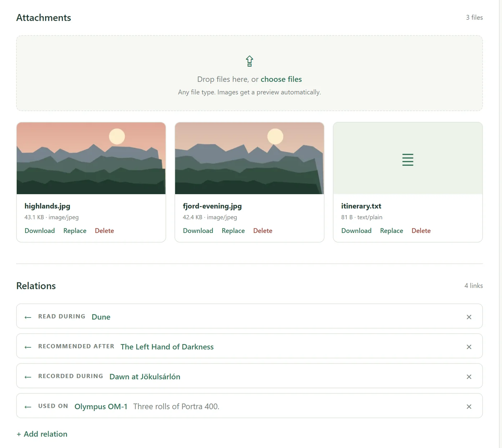Screen dimensions: 502x448
Task: Open the Dune relation link
Action: (101, 317)
